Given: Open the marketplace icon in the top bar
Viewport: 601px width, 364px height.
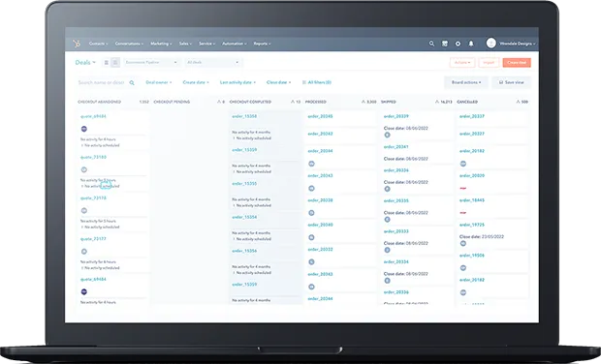Looking at the screenshot, I should [445, 44].
